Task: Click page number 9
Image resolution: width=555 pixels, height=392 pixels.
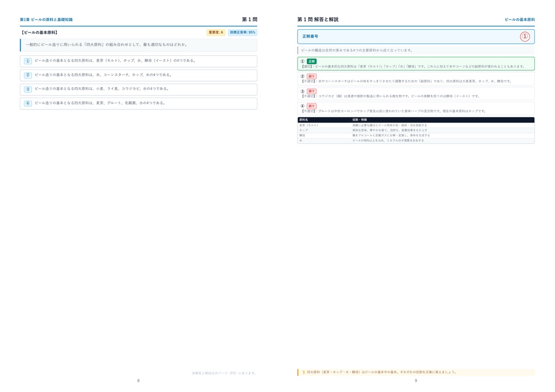Action: (x=416, y=381)
